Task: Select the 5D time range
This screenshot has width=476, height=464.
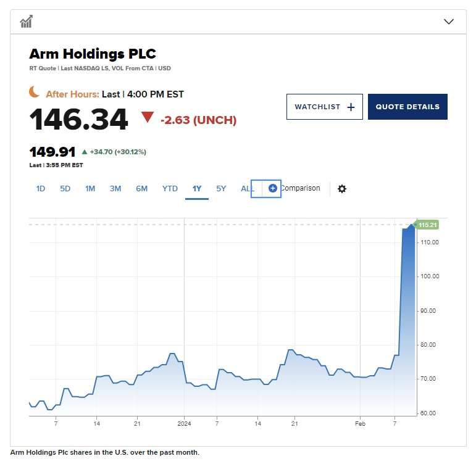Action: tap(65, 189)
